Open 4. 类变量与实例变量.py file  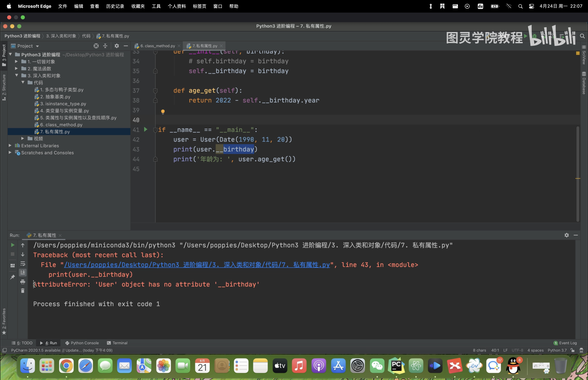64,111
